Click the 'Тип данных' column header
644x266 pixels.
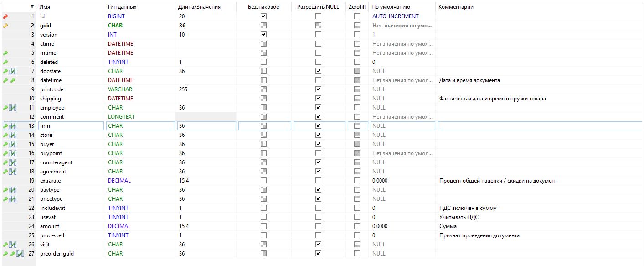point(122,7)
